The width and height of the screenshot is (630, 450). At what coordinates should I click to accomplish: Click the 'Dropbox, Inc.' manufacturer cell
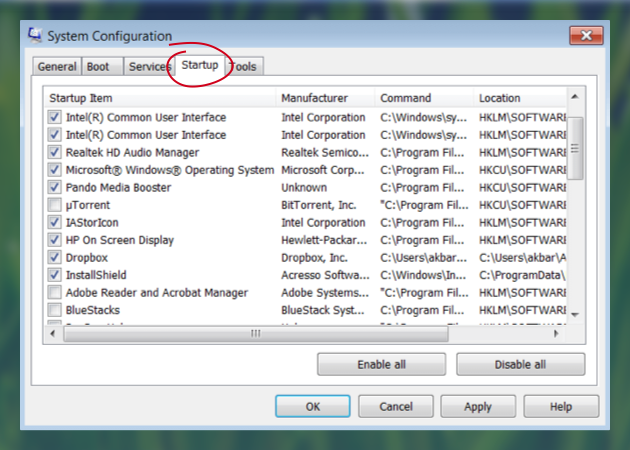point(314,258)
